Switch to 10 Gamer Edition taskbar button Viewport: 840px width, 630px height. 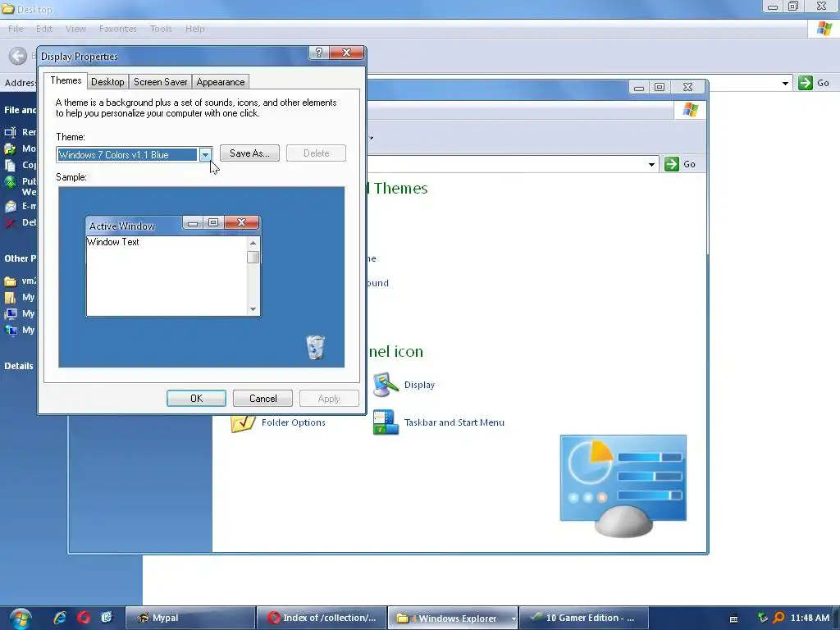click(584, 618)
